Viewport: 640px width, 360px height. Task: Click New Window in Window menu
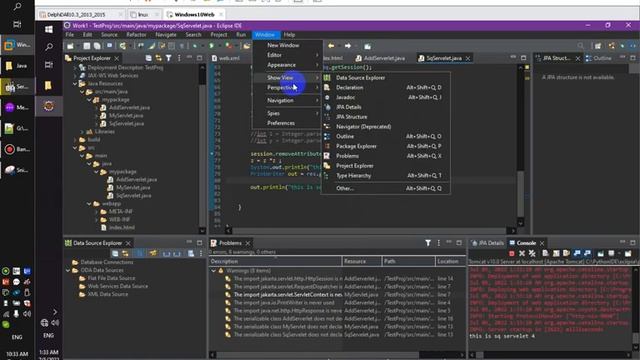287,45
